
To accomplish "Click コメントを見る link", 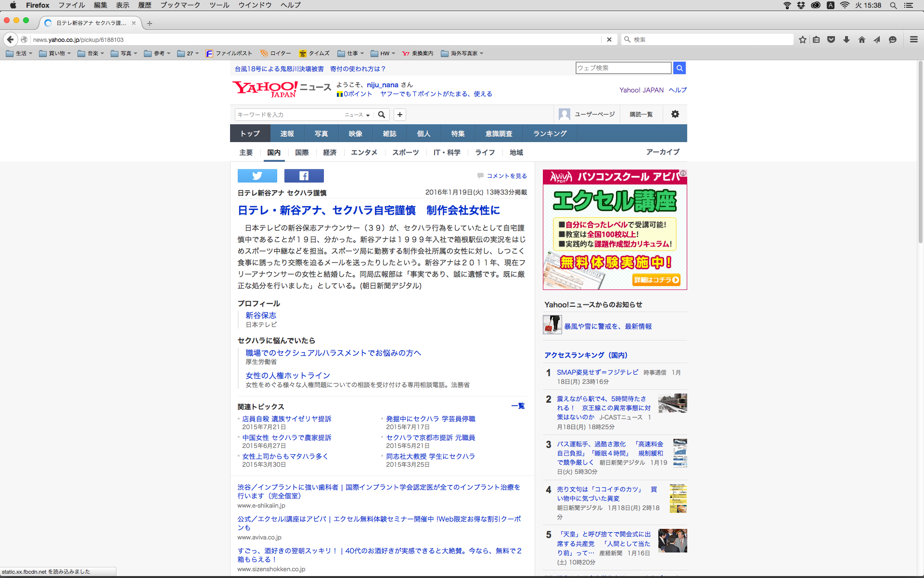I will click(506, 176).
